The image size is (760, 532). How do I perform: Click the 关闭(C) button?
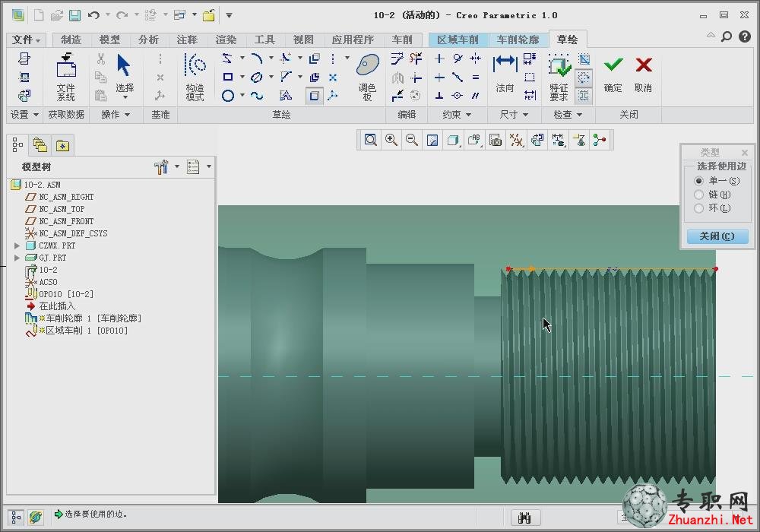(717, 236)
